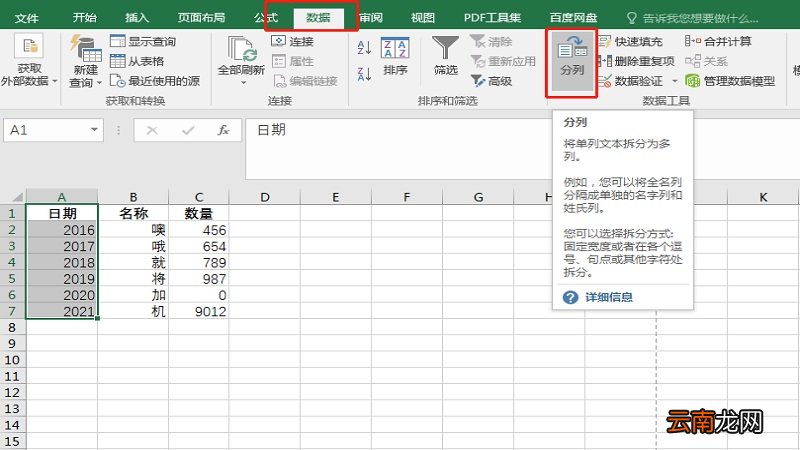The image size is (800, 450).
Task: Open the New Query icon
Action: coord(85,49)
